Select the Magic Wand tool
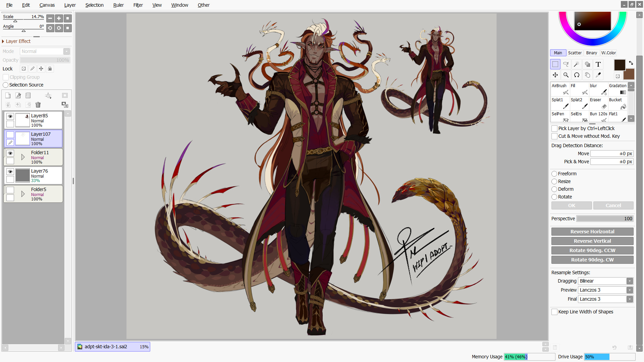The image size is (644, 362). click(577, 64)
